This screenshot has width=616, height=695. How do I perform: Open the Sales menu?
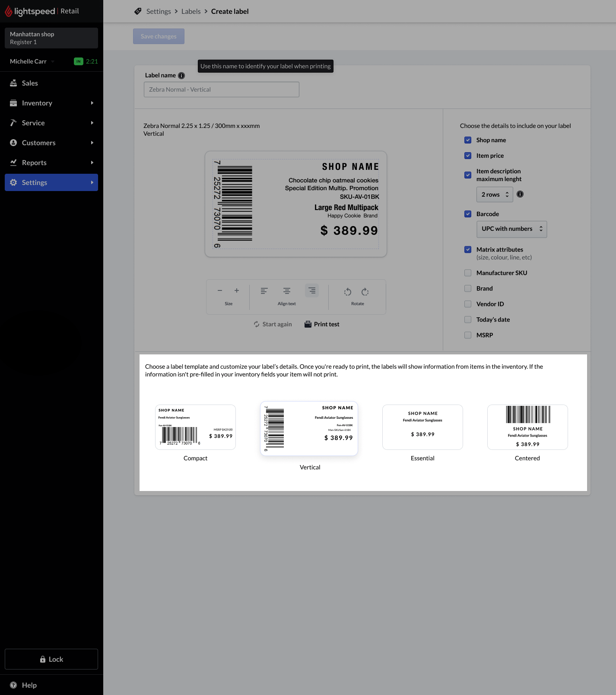pos(51,83)
